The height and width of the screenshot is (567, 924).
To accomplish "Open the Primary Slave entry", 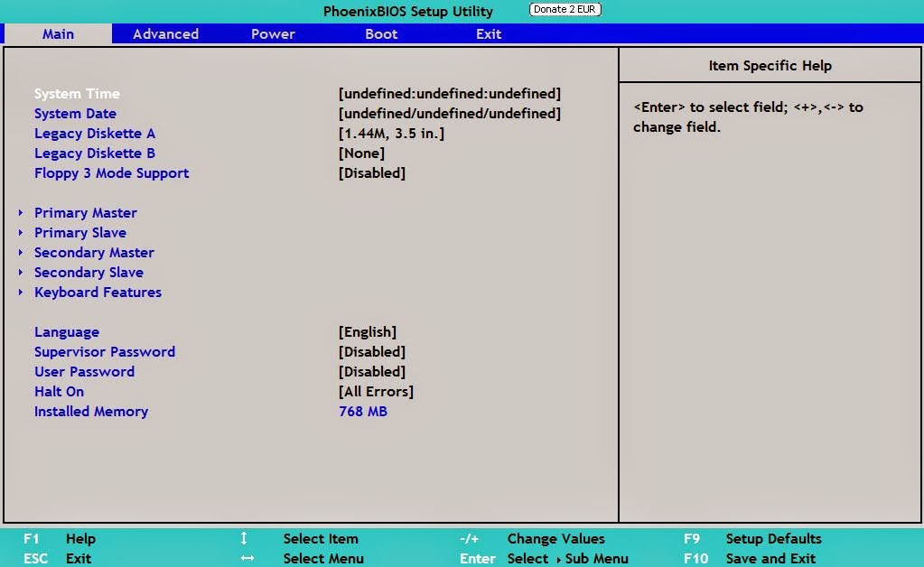I will tap(80, 233).
